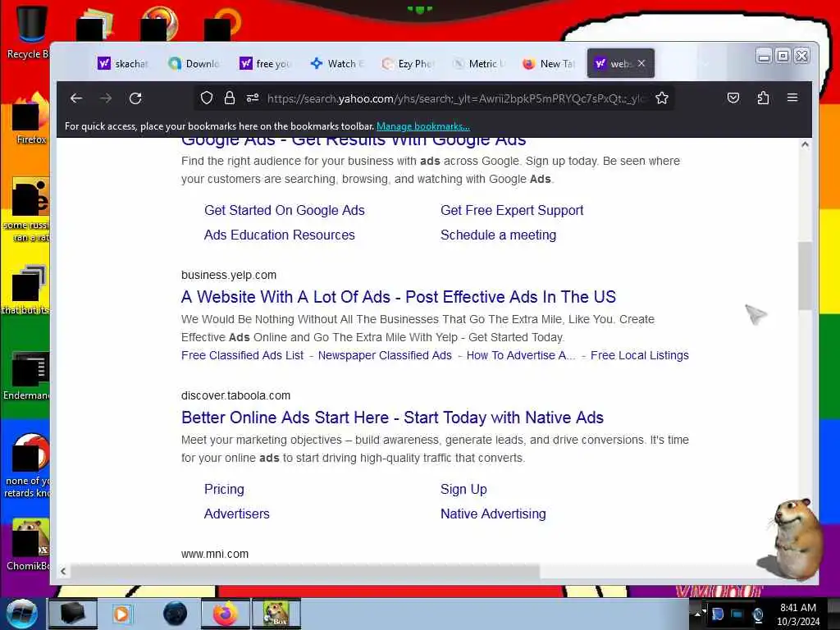Switch to the New Tab tab
840x630 pixels.
(548, 64)
